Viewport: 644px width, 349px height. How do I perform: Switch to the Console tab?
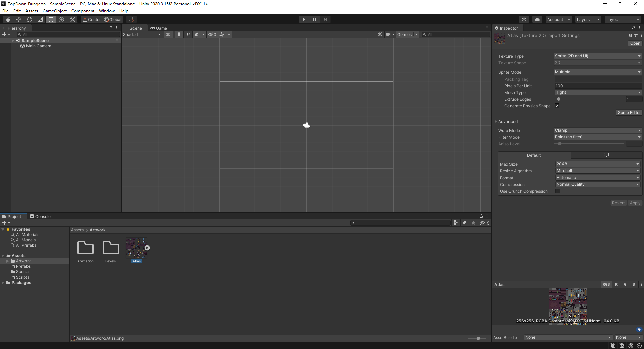click(x=40, y=216)
